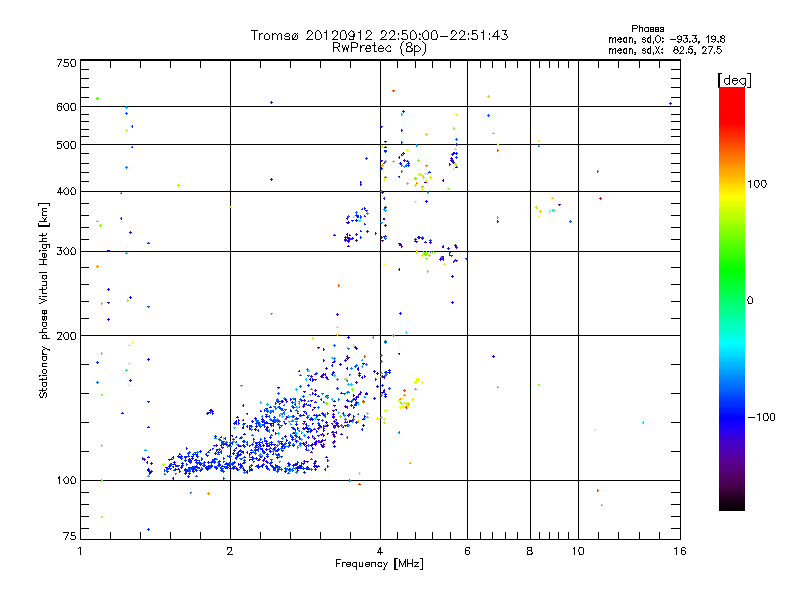Image resolution: width=800 pixels, height=600 pixels.
Task: Click the x-axis tick label "16"
Action: point(680,551)
